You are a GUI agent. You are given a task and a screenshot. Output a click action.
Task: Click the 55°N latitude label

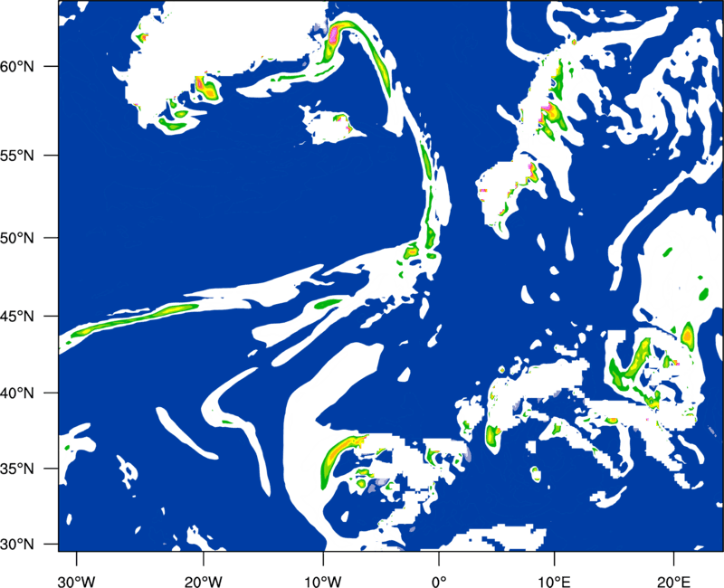click(x=17, y=156)
